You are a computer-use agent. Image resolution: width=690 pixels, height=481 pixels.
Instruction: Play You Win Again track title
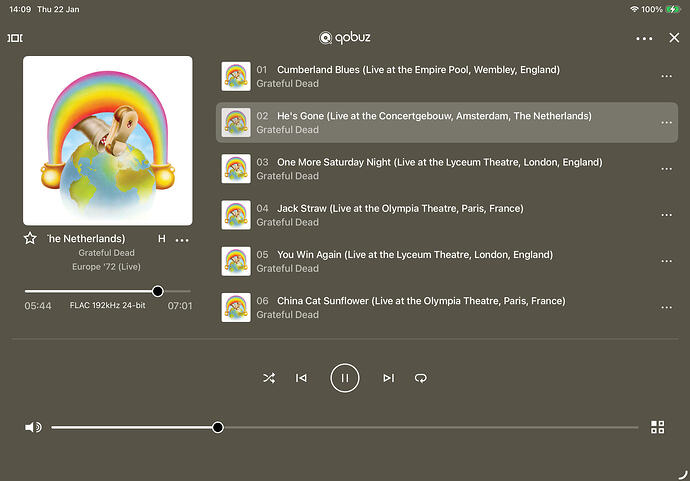[415, 254]
